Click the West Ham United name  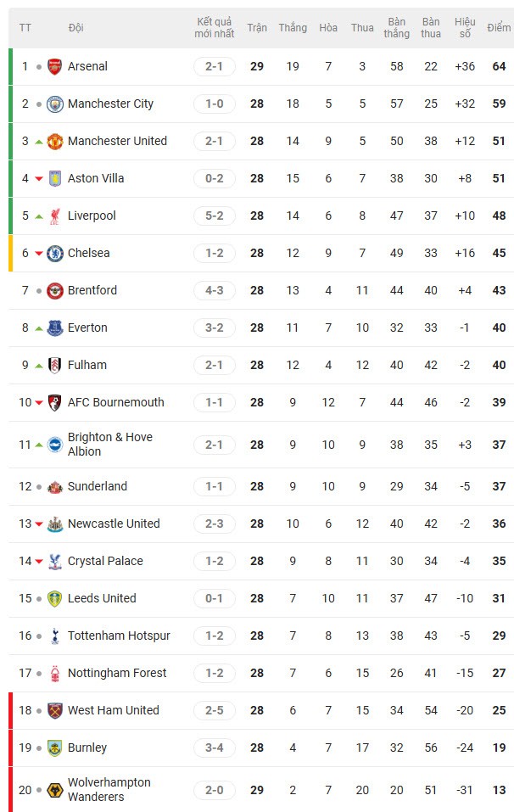click(114, 710)
